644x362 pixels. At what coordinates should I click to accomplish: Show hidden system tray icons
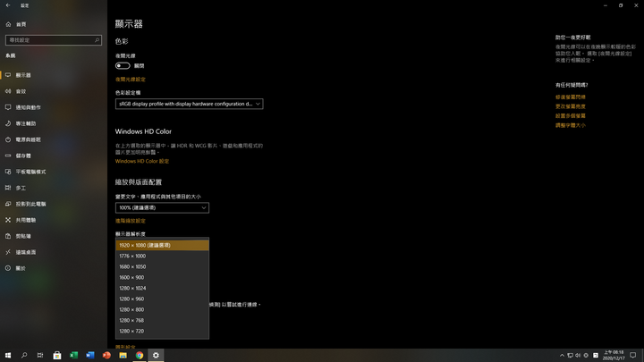[x=562, y=356]
